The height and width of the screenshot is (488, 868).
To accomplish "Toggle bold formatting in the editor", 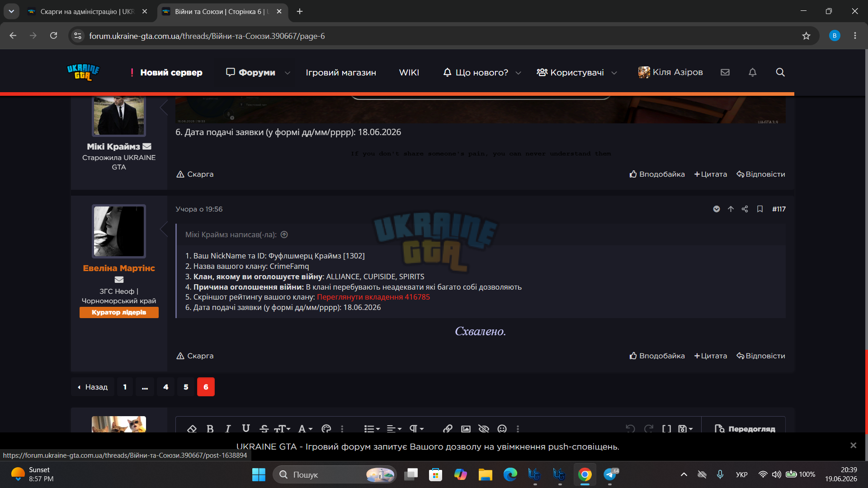I will [x=210, y=428].
